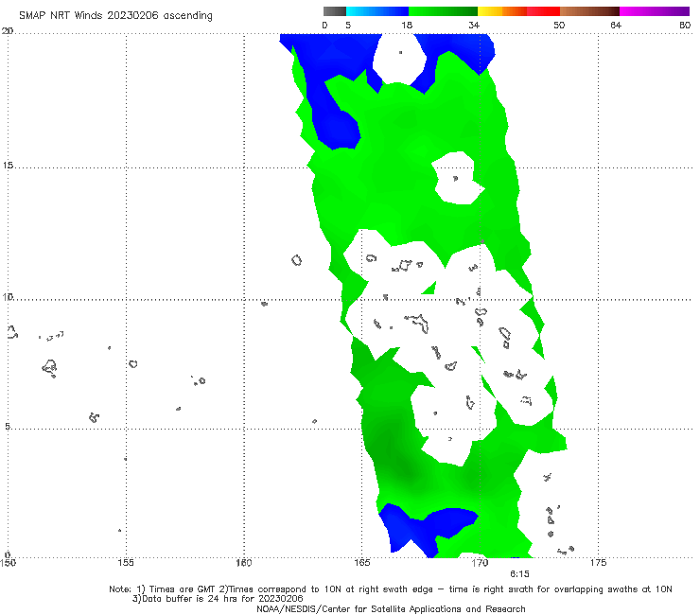
Task: Click the NOAA/NESDIS credit line
Action: tap(391, 608)
